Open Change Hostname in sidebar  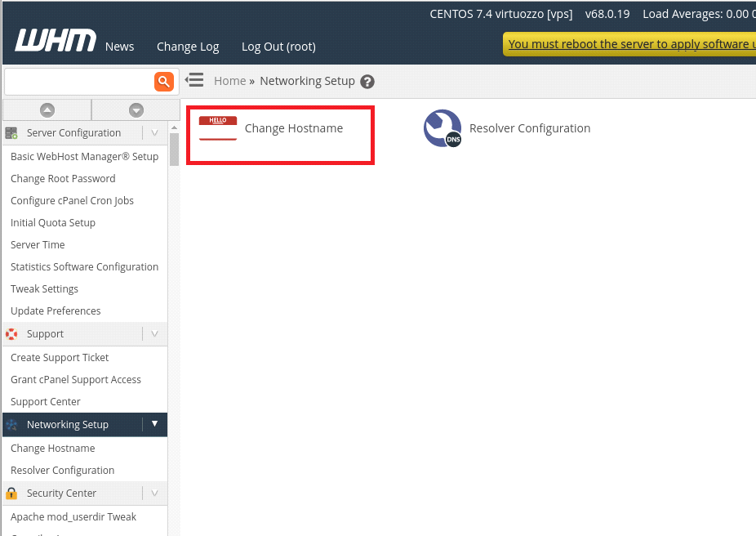[53, 449]
